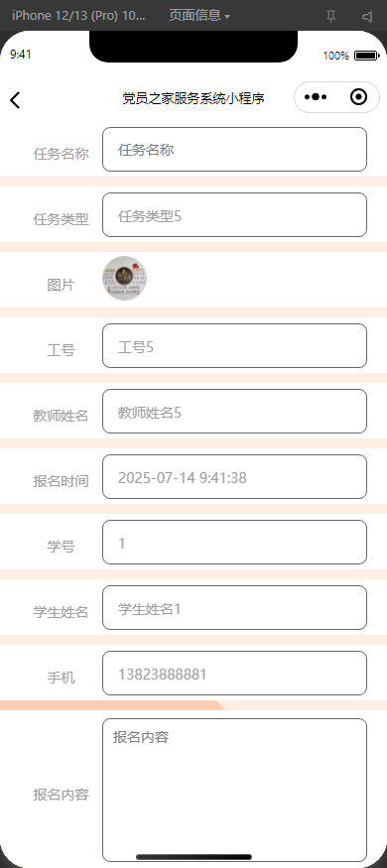Tap the page title 党员之家服务系统小程序
The height and width of the screenshot is (868, 387).
pyautogui.click(x=193, y=98)
